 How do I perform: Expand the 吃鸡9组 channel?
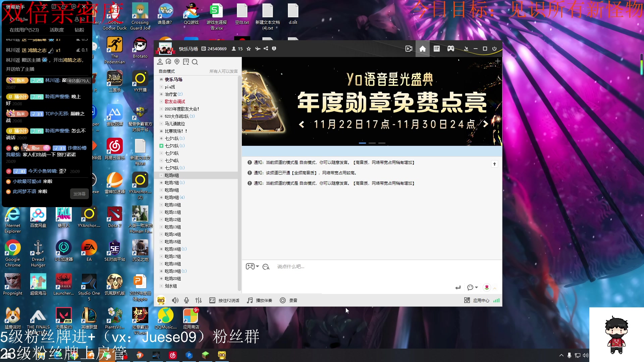[x=161, y=197]
